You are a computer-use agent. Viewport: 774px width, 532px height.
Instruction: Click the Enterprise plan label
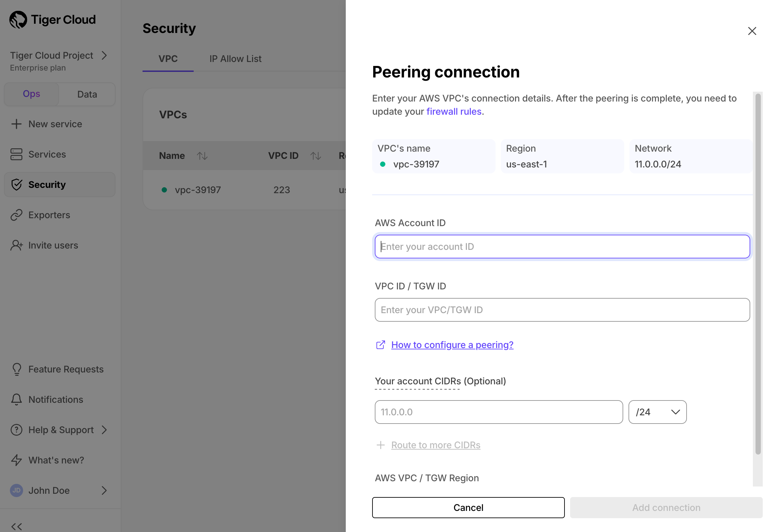point(38,68)
